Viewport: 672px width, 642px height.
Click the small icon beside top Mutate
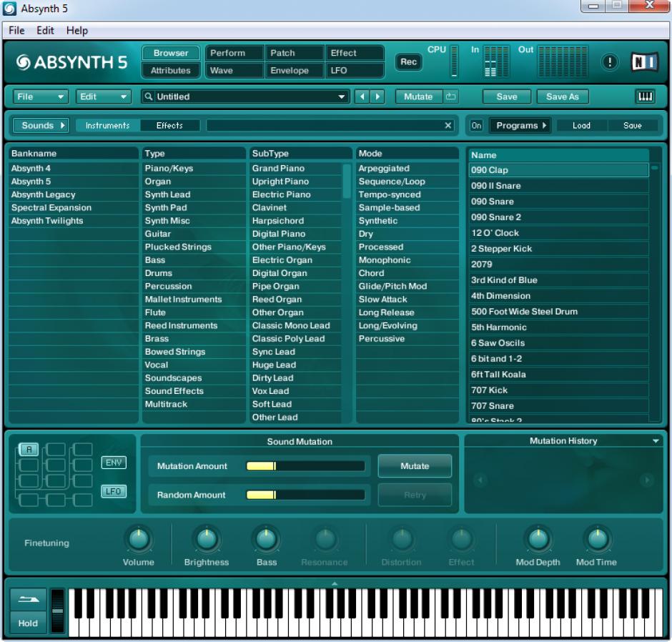point(450,97)
